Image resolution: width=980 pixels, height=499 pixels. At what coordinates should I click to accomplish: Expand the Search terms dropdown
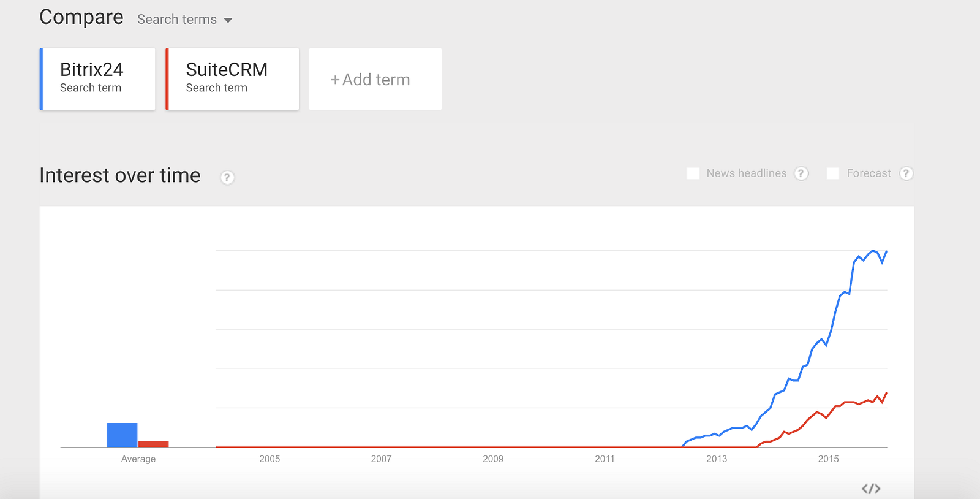point(185,20)
